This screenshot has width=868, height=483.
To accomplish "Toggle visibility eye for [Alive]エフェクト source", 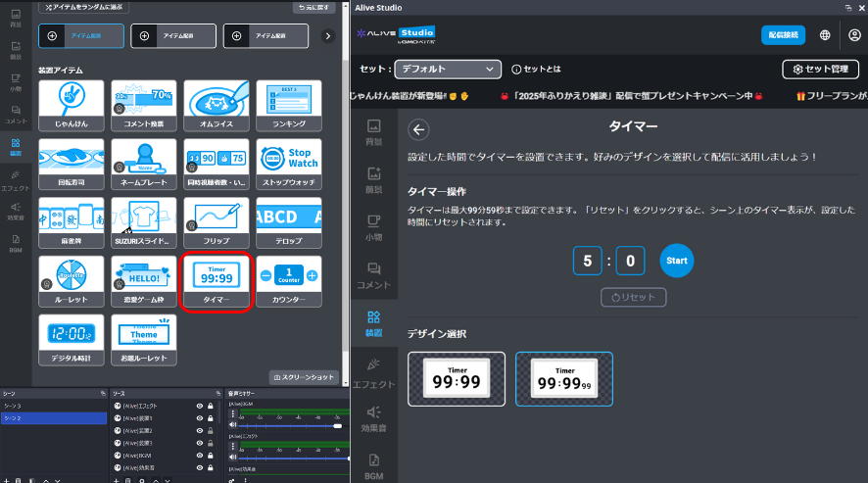I will 200,406.
